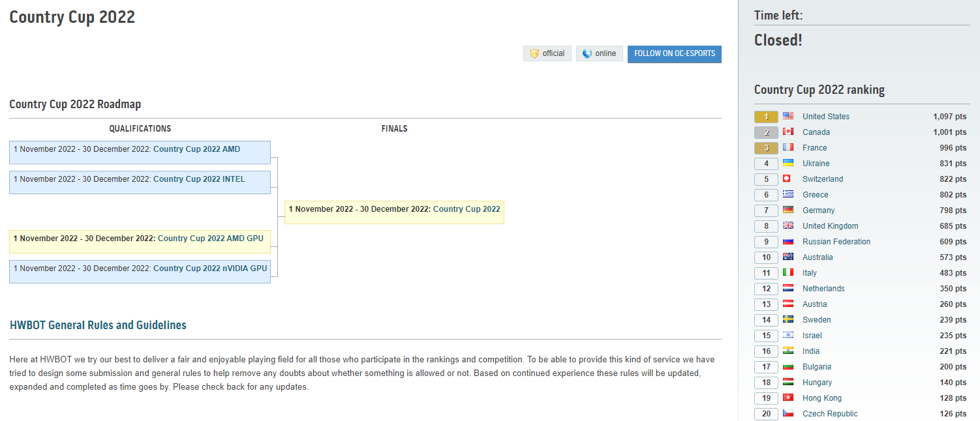Open the Austria ranking link

click(815, 304)
